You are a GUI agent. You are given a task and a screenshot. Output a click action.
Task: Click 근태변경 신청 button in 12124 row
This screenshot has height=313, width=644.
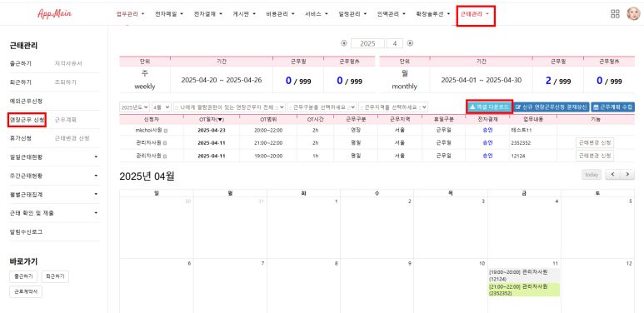(595, 156)
